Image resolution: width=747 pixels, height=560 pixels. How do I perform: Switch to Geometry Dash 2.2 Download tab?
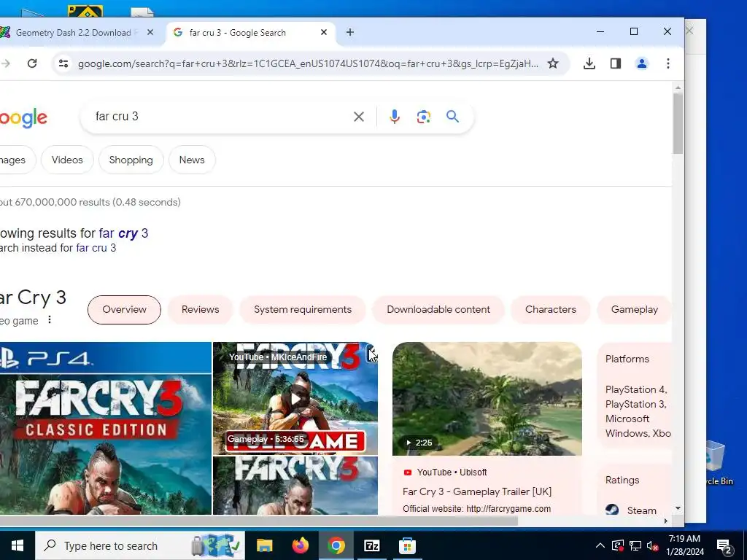[73, 32]
